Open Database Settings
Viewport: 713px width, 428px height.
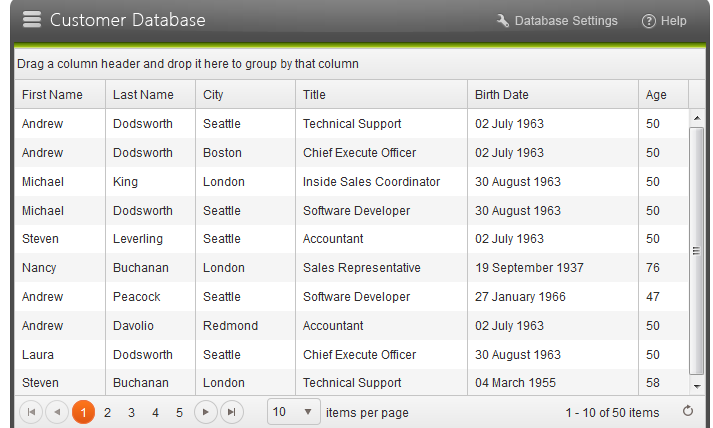click(566, 21)
